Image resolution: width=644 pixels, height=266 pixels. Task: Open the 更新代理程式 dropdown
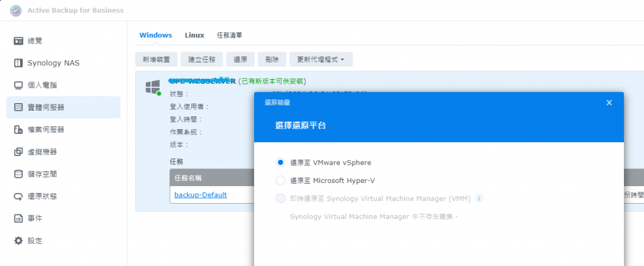click(x=321, y=60)
